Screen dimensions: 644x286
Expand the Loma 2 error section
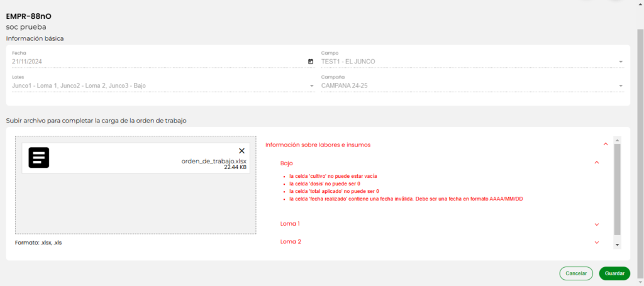[596, 242]
